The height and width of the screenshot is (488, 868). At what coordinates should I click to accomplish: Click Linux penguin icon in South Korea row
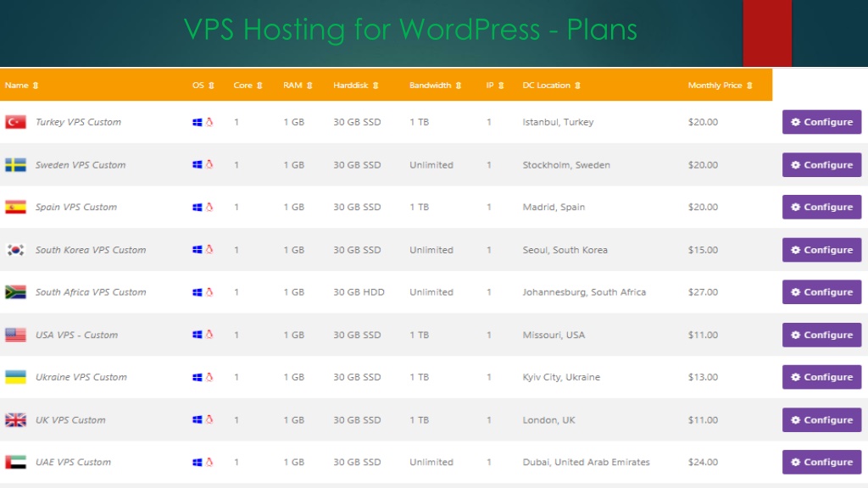209,250
